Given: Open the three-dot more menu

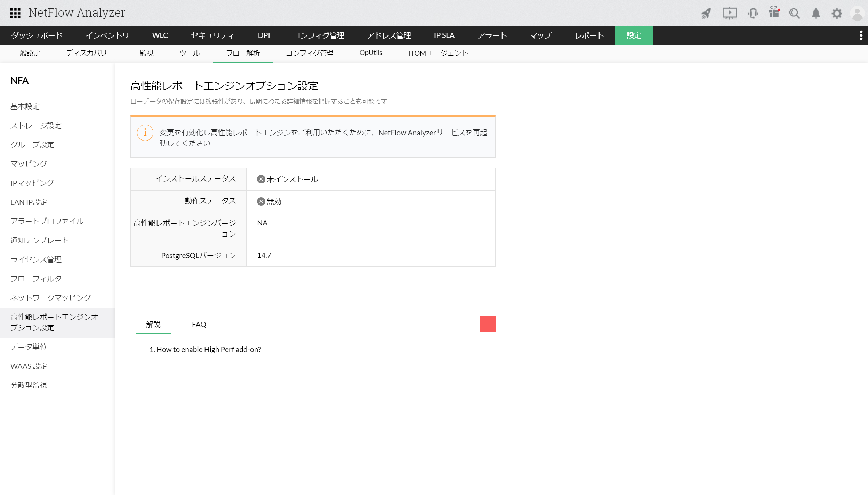Looking at the screenshot, I should pyautogui.click(x=861, y=35).
